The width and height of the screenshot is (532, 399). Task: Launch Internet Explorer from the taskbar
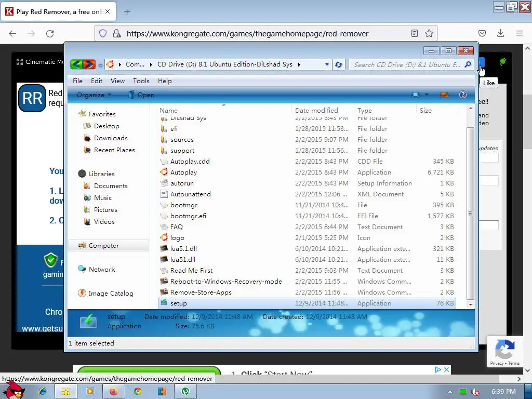43,392
